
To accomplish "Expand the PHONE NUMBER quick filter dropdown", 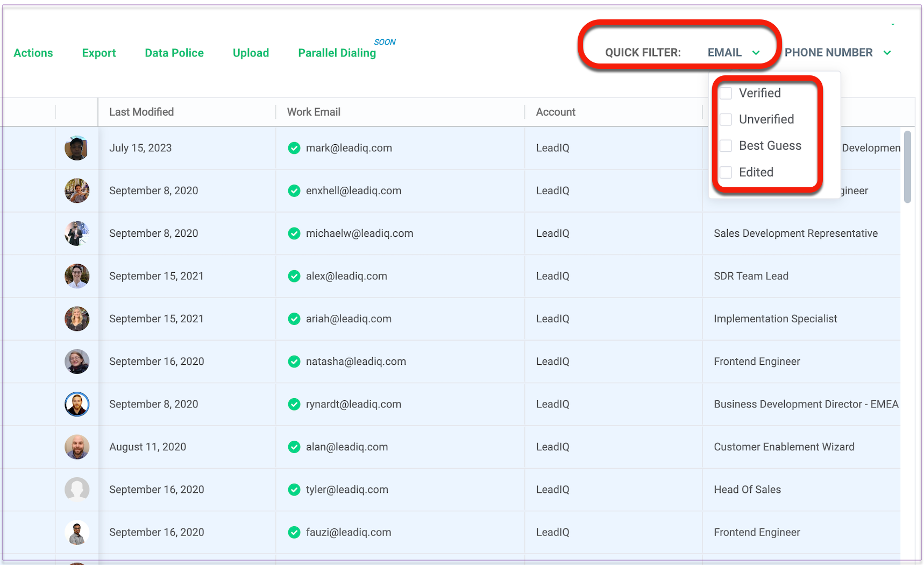I will (837, 53).
